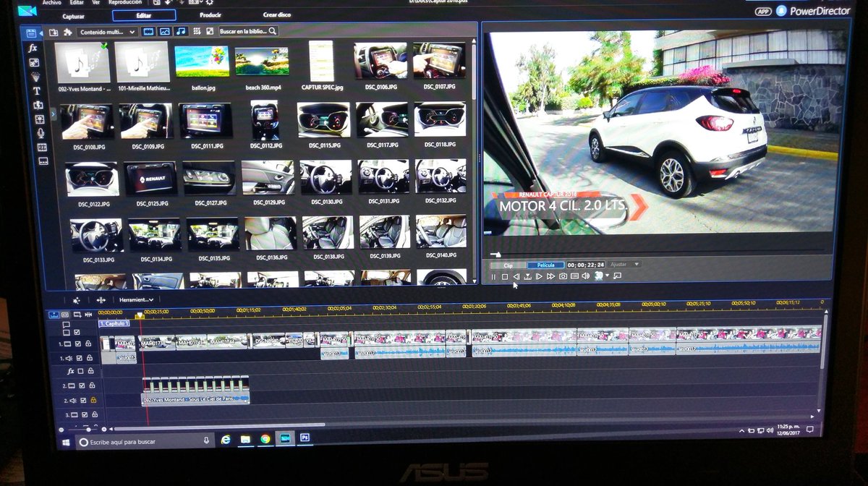Step to the previous frame
868x486 pixels.
[x=516, y=276]
